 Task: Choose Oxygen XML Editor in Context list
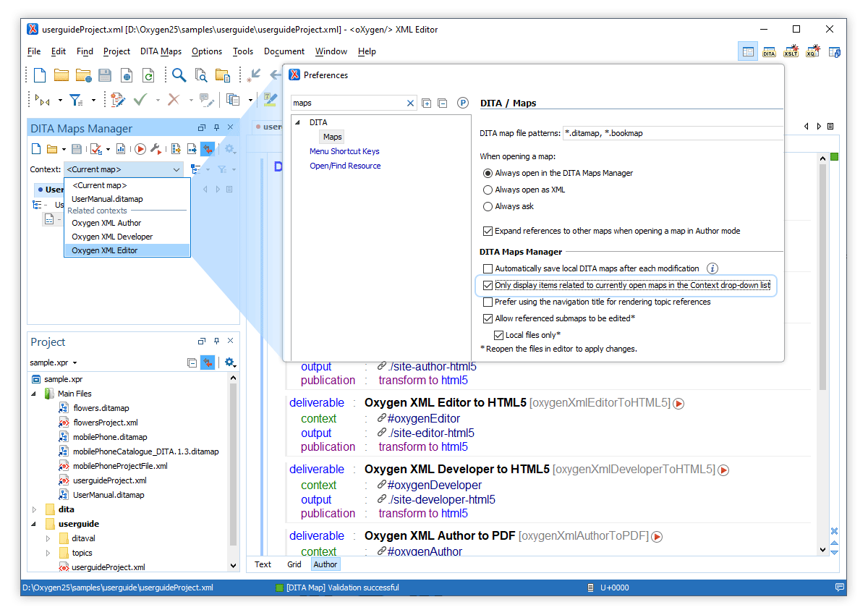127,250
